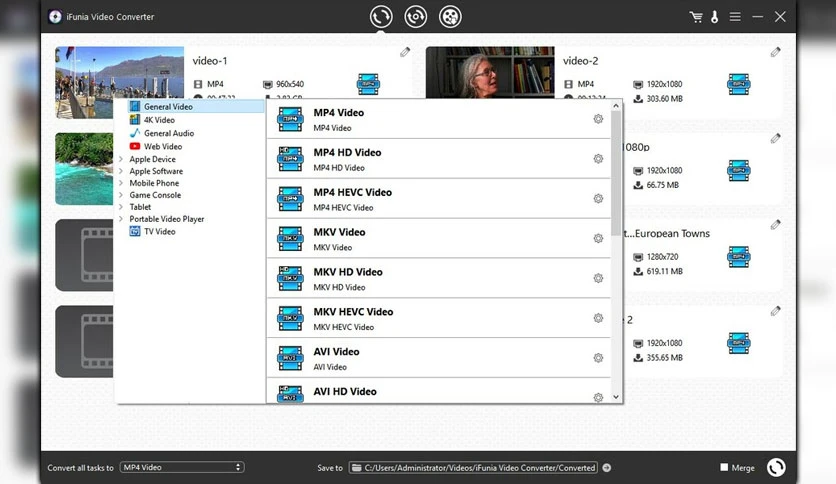836x484 pixels.
Task: Select the video-2 woman thumbnail
Action: (490, 72)
